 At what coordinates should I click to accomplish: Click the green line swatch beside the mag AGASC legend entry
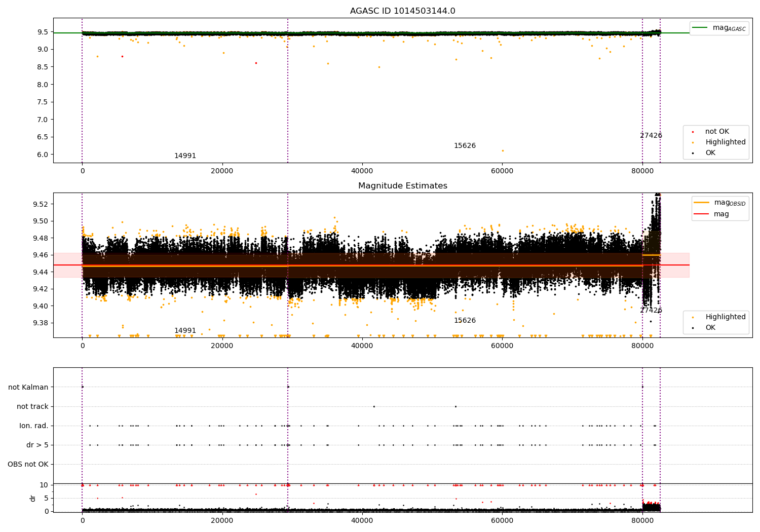click(700, 28)
